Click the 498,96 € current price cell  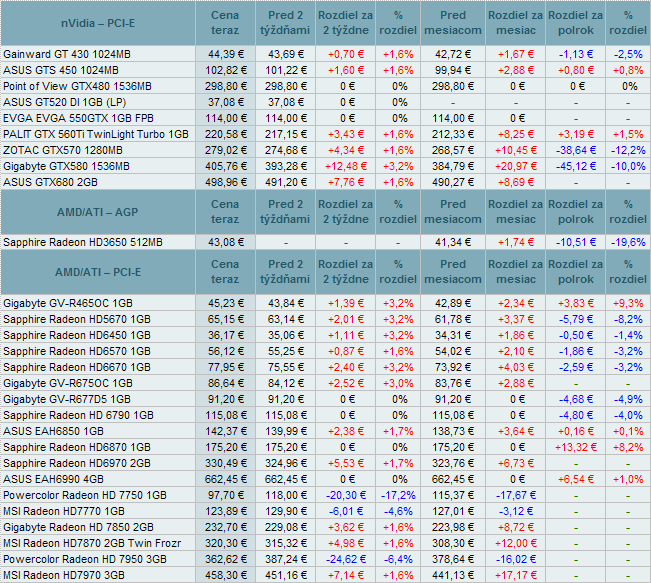click(x=226, y=182)
